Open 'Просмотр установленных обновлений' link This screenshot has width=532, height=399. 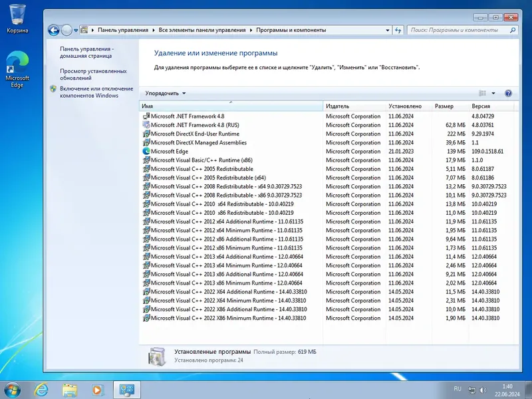[x=93, y=74]
